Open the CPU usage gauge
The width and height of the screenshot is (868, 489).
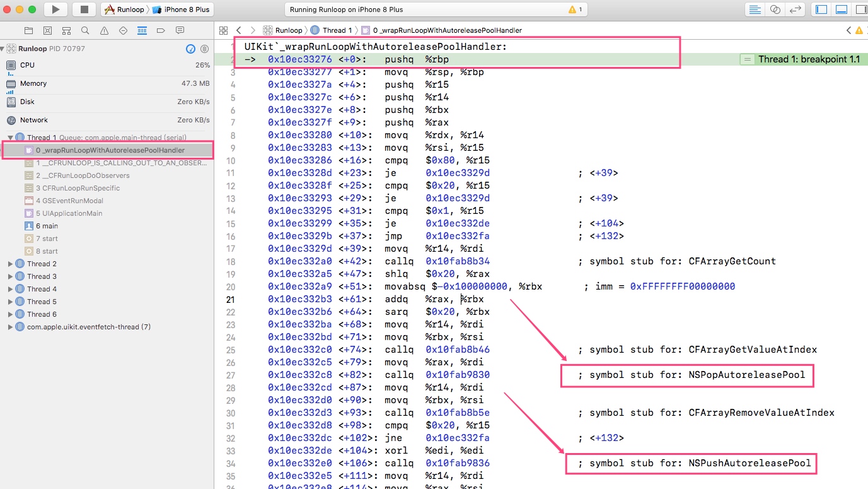[27, 65]
